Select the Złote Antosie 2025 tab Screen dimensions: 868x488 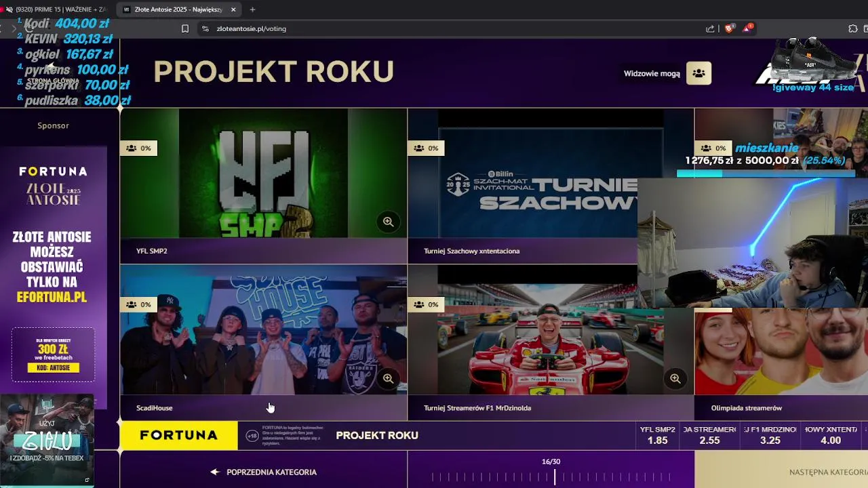click(180, 9)
